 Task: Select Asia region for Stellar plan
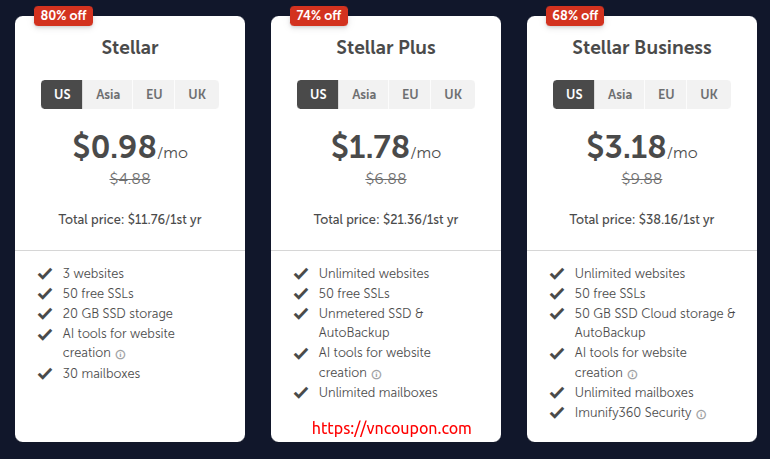[108, 95]
